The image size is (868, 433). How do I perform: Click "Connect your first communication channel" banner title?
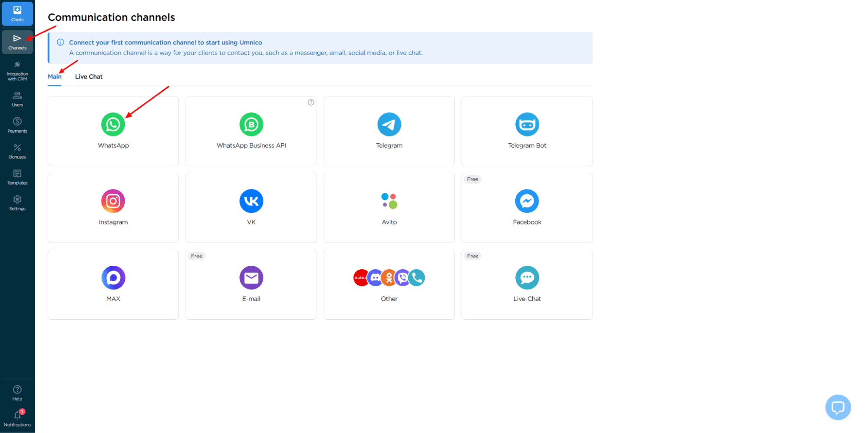(165, 43)
